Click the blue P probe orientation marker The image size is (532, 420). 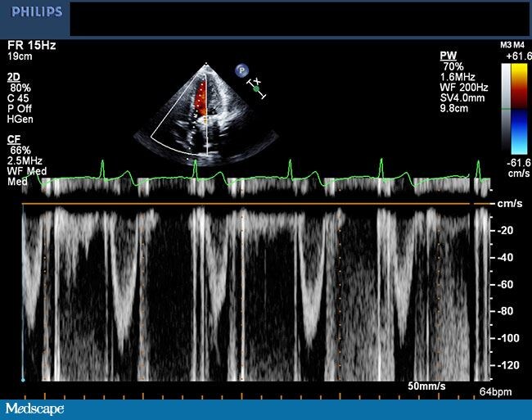tap(241, 70)
